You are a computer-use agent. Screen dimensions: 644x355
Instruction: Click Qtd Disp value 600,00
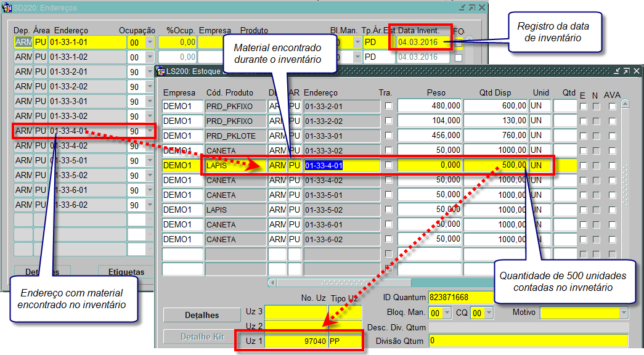495,105
